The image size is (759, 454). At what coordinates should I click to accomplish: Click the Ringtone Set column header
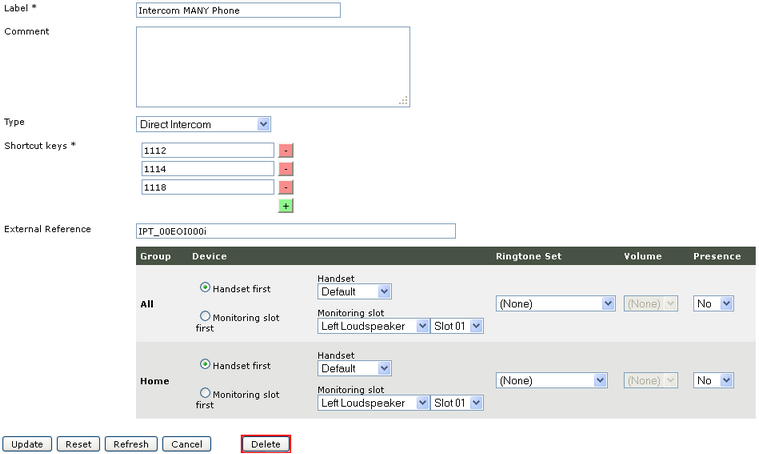[x=529, y=257]
